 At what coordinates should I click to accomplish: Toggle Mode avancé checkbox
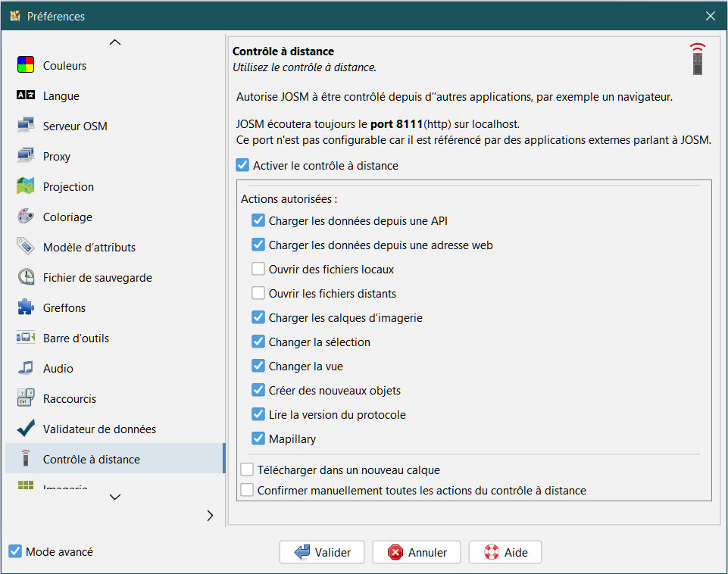(15, 552)
